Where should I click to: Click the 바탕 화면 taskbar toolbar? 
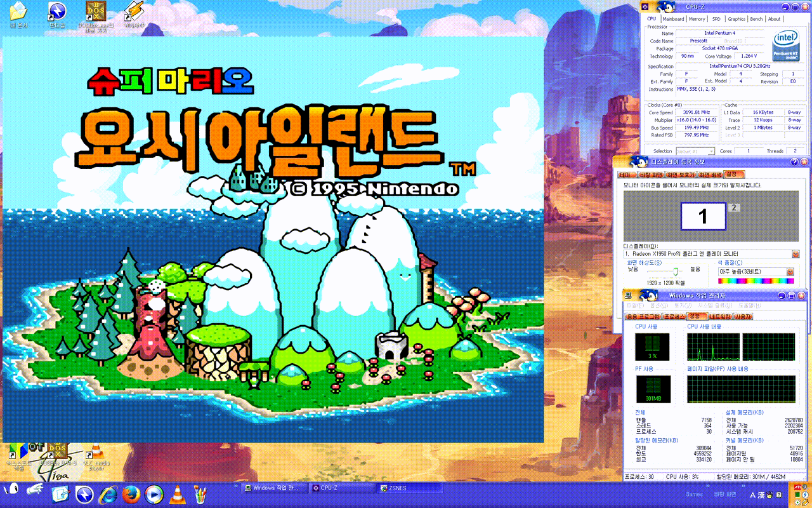(725, 494)
